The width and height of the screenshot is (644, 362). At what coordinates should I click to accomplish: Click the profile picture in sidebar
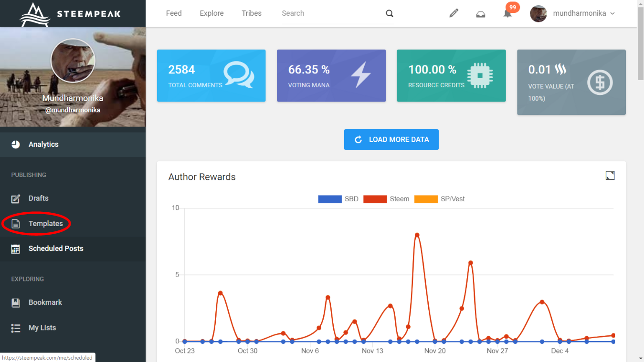(73, 61)
